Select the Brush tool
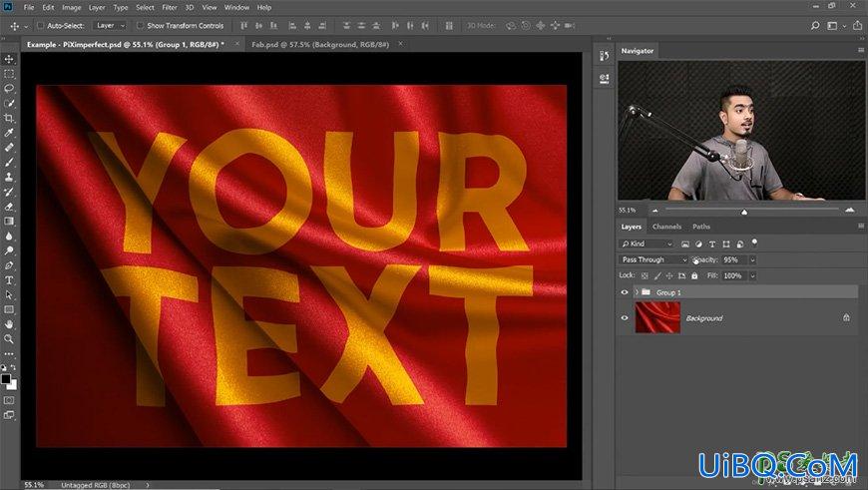The height and width of the screenshot is (490, 868). pyautogui.click(x=9, y=163)
